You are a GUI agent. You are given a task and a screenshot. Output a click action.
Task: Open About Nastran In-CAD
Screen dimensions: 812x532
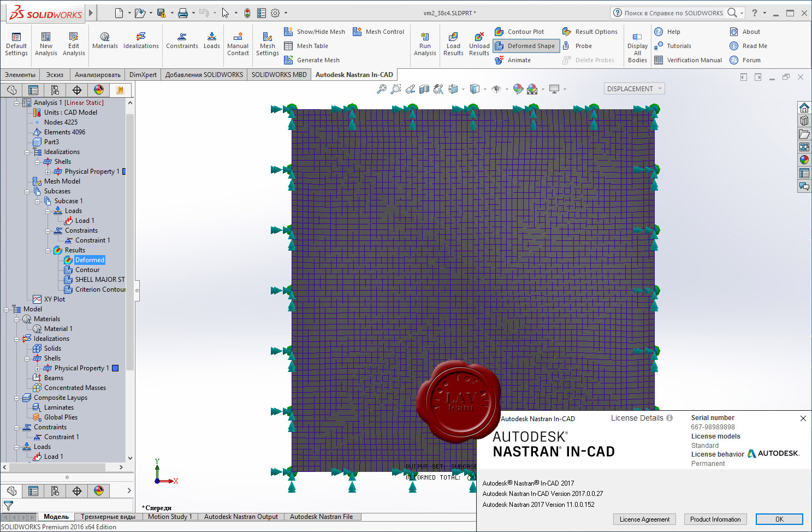pos(745,32)
